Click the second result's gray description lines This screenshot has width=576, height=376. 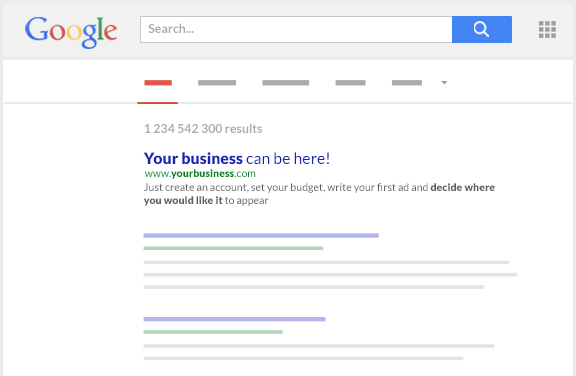(x=330, y=275)
